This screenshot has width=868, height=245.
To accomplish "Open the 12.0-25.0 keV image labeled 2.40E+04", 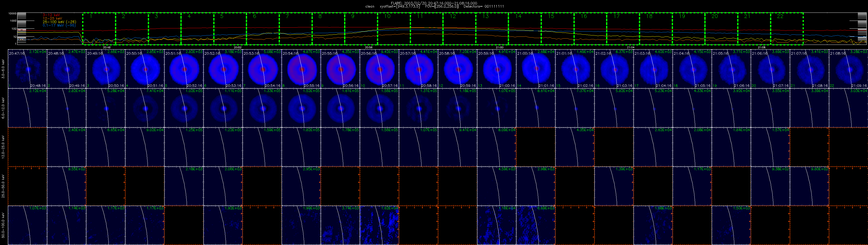I will (x=67, y=147).
